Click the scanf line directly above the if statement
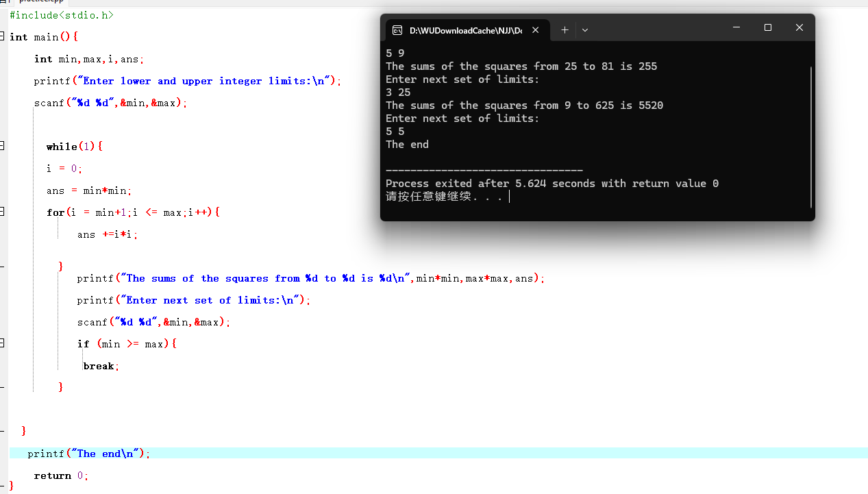The image size is (868, 494). (x=153, y=322)
